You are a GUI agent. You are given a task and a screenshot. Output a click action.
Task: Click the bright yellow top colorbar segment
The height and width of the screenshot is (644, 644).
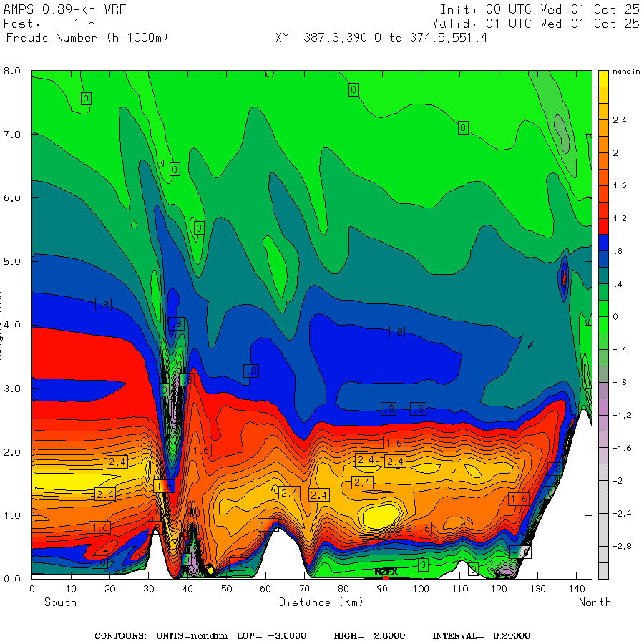(603, 79)
